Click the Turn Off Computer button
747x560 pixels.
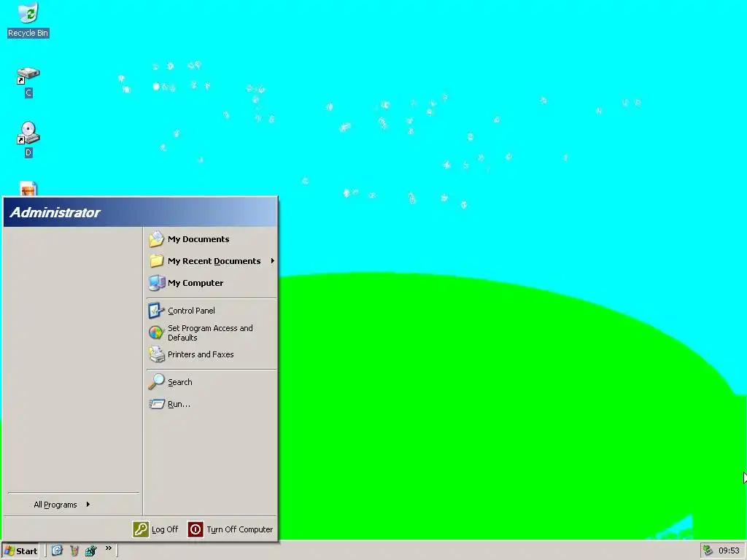click(230, 529)
